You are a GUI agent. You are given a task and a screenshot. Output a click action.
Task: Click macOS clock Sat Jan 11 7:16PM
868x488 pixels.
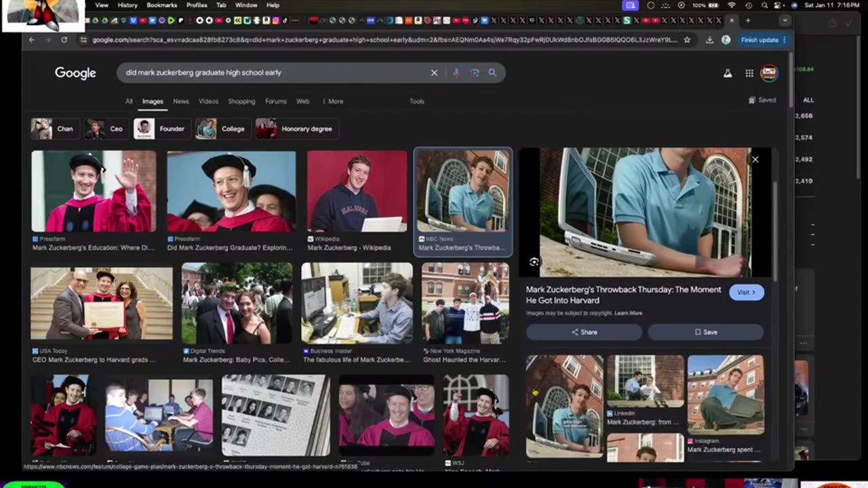click(831, 5)
